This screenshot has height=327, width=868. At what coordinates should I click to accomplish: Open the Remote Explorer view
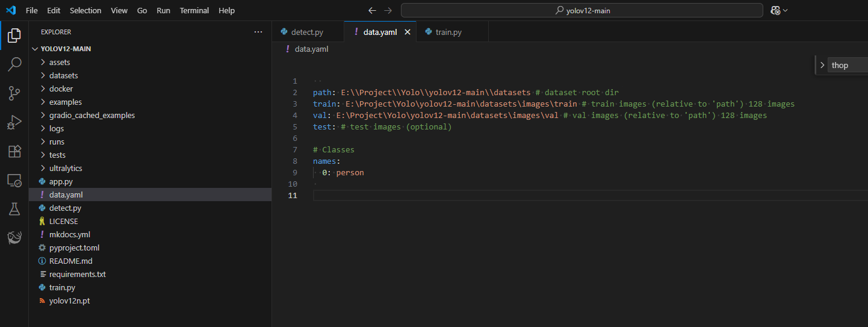pyautogui.click(x=14, y=180)
